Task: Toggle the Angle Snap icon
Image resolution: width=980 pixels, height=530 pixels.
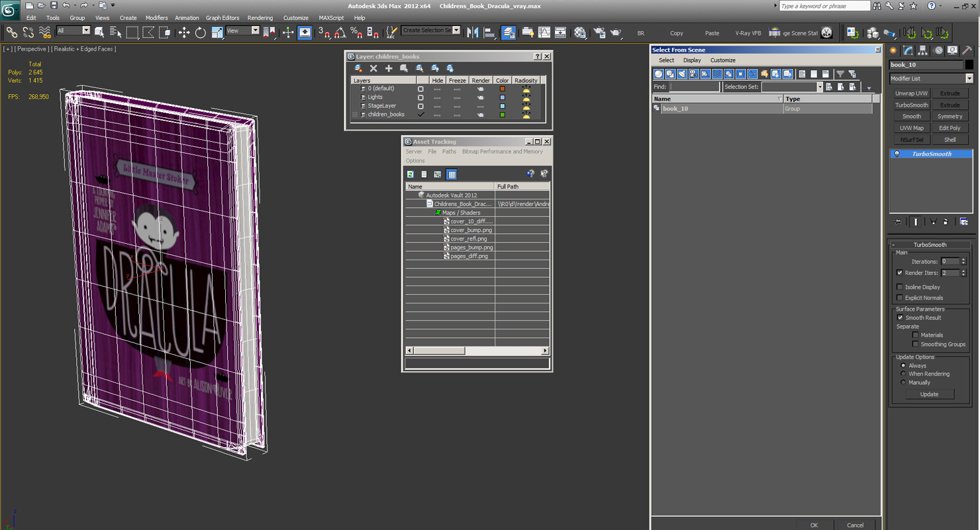Action: pos(340,32)
